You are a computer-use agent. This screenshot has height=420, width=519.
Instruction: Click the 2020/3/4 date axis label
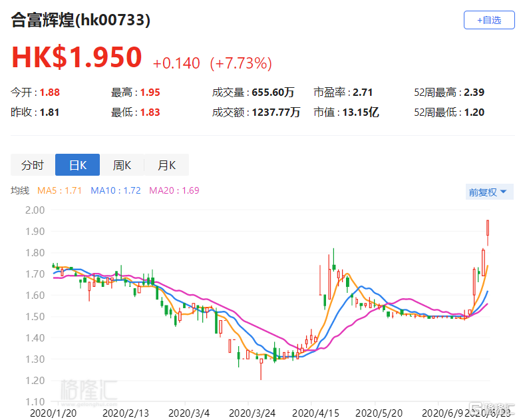point(189,413)
